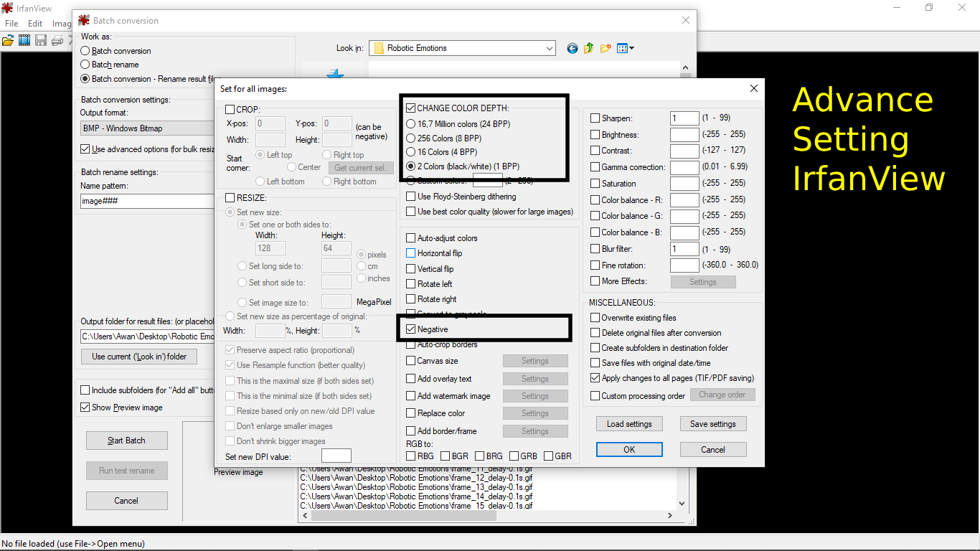
Task: Click the Start Batch button
Action: (x=126, y=441)
